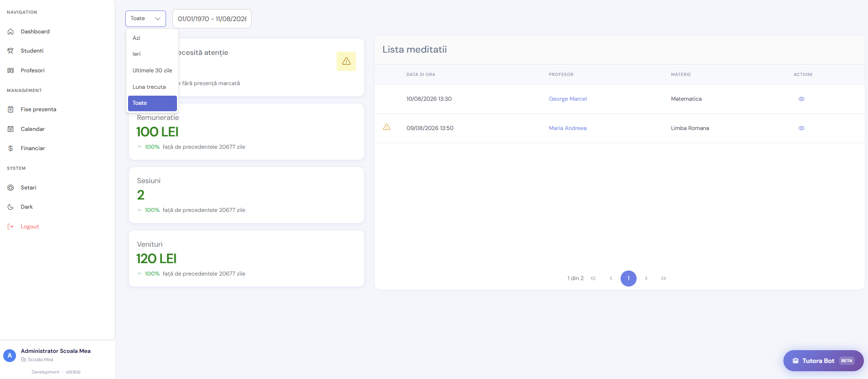Image resolution: width=868 pixels, height=379 pixels.
Task: Click the Tutora Bot robot icon
Action: tap(796, 361)
